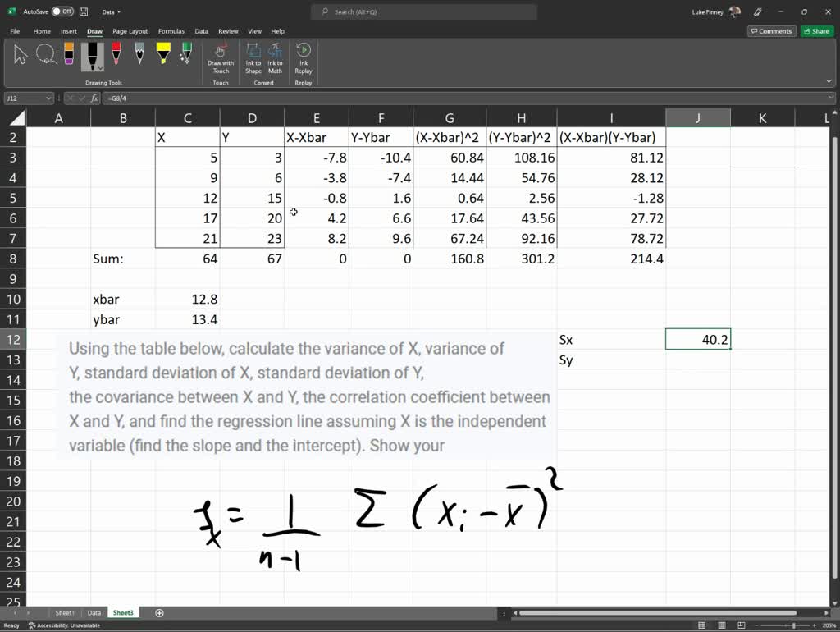The width and height of the screenshot is (840, 632).
Task: Open the Comments pane
Action: (x=771, y=30)
